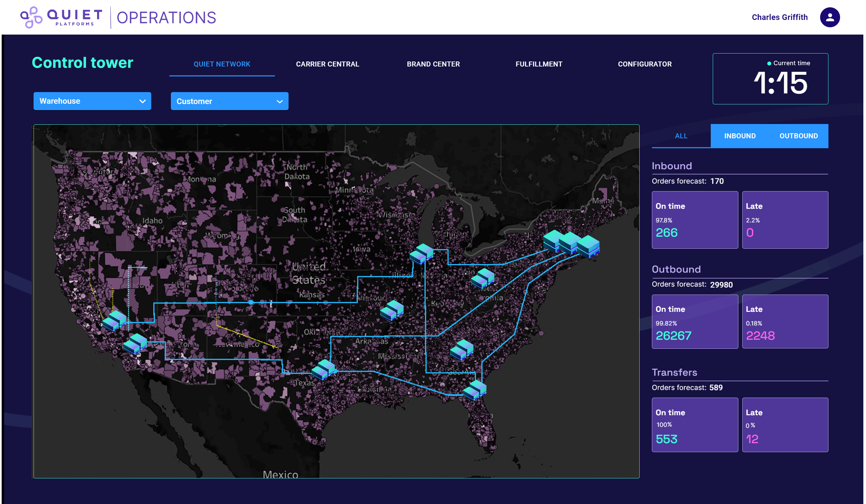Open the Brand Center tab
This screenshot has width=866, height=504.
click(x=433, y=64)
